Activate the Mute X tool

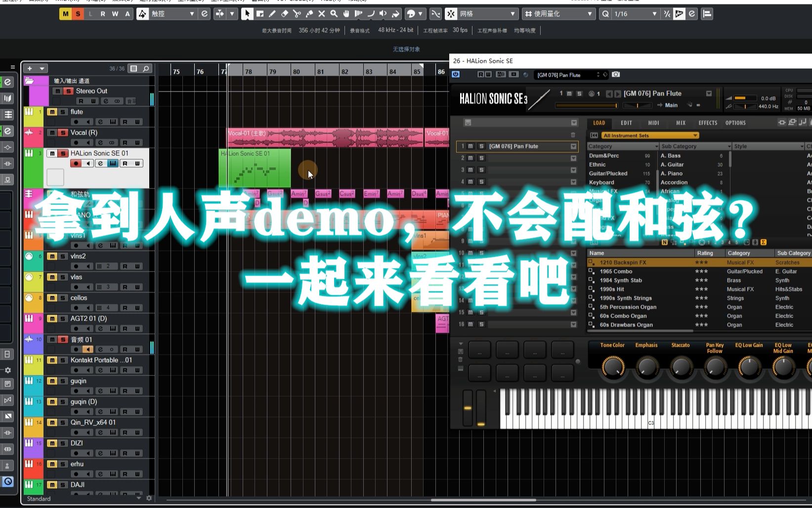click(322, 14)
